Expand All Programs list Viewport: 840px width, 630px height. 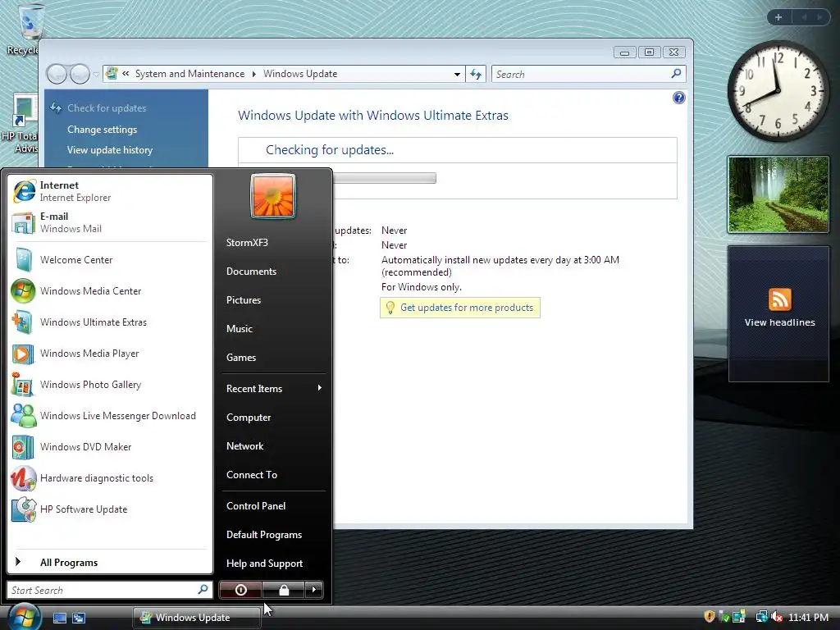pos(110,562)
